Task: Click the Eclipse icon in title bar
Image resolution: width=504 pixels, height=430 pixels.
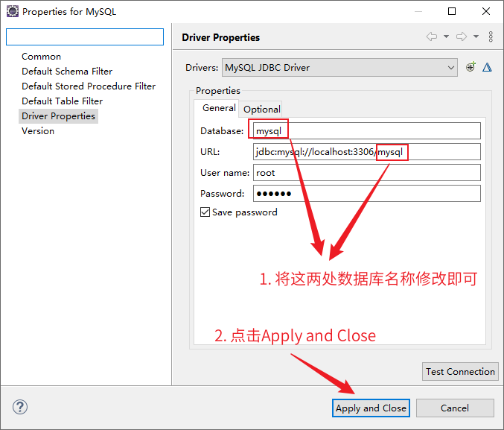Action: tap(12, 11)
